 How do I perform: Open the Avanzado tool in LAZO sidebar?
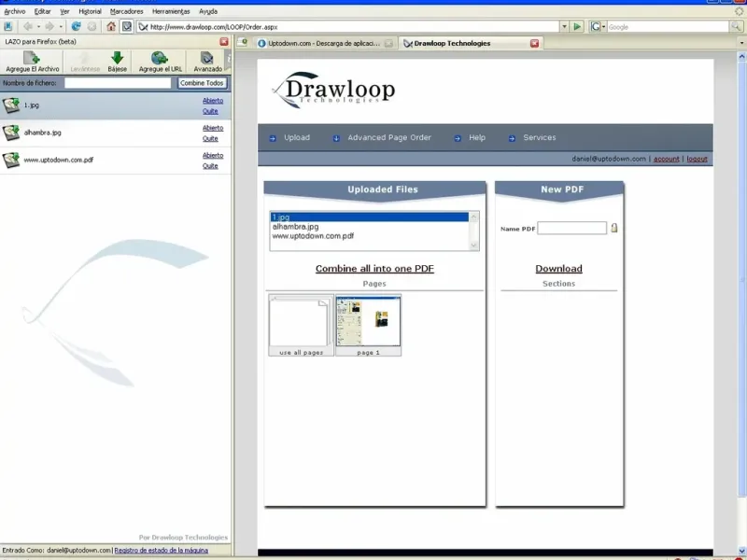click(x=207, y=62)
